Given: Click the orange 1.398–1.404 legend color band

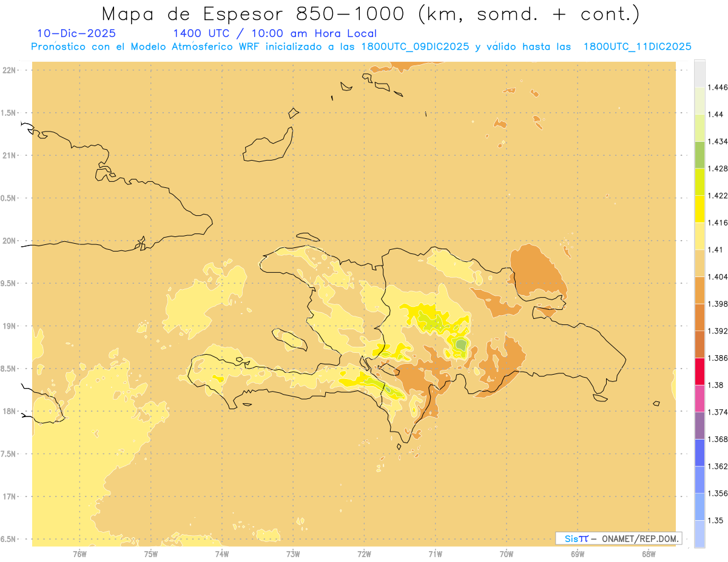Looking at the screenshot, I should pyautogui.click(x=699, y=290).
